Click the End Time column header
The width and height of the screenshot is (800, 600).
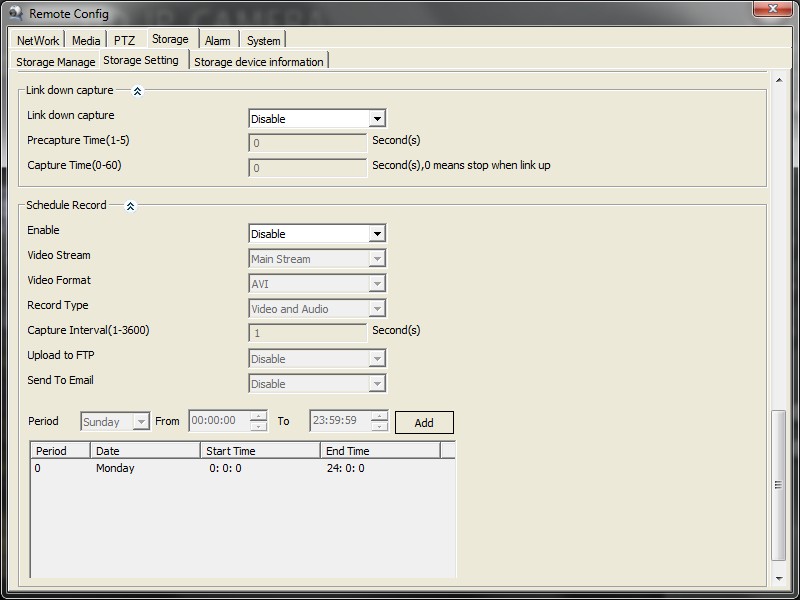380,451
